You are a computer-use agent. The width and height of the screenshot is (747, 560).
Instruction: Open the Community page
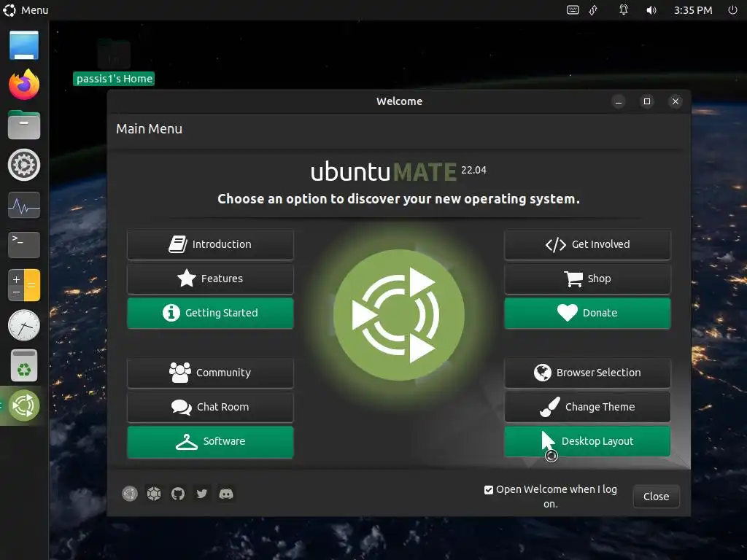[210, 373]
